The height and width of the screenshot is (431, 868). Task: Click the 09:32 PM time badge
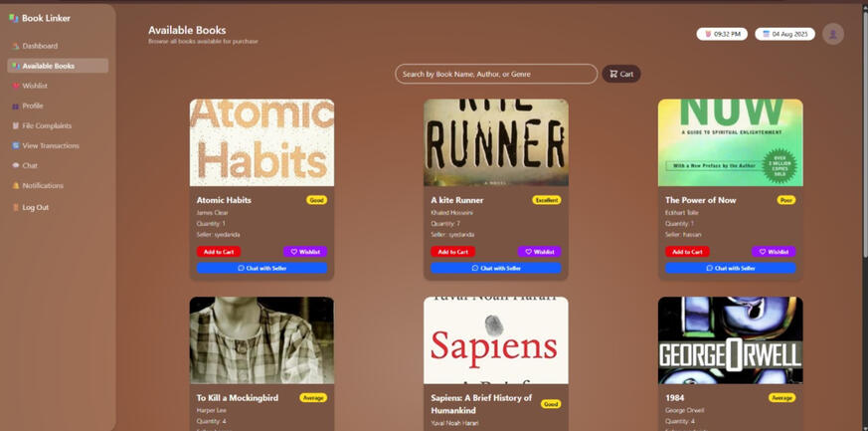[x=722, y=34]
